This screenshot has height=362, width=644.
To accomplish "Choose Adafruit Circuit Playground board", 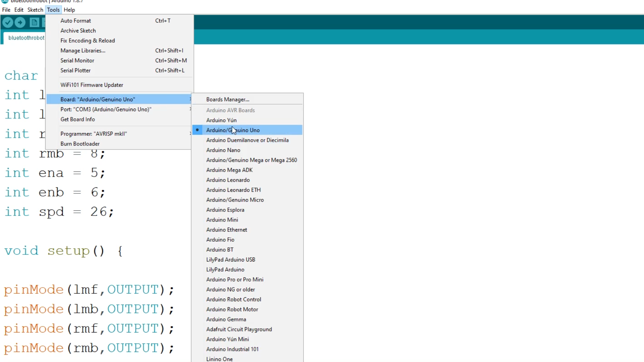I will pyautogui.click(x=247, y=329).
